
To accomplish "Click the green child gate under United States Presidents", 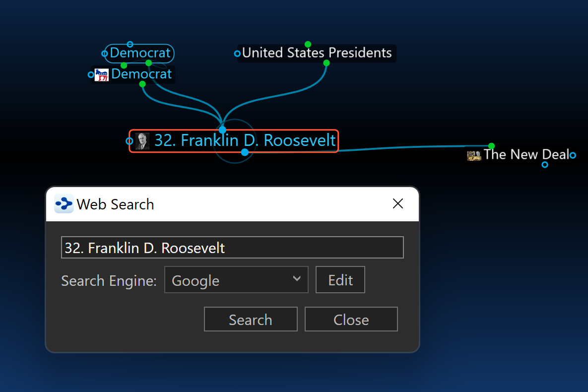I will click(x=327, y=63).
